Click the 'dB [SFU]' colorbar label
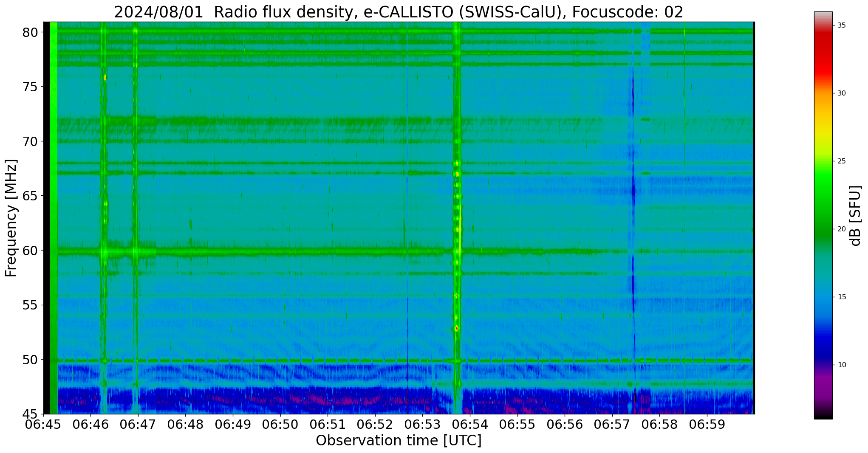Viewport: 868px width, 453px height. 855,216
